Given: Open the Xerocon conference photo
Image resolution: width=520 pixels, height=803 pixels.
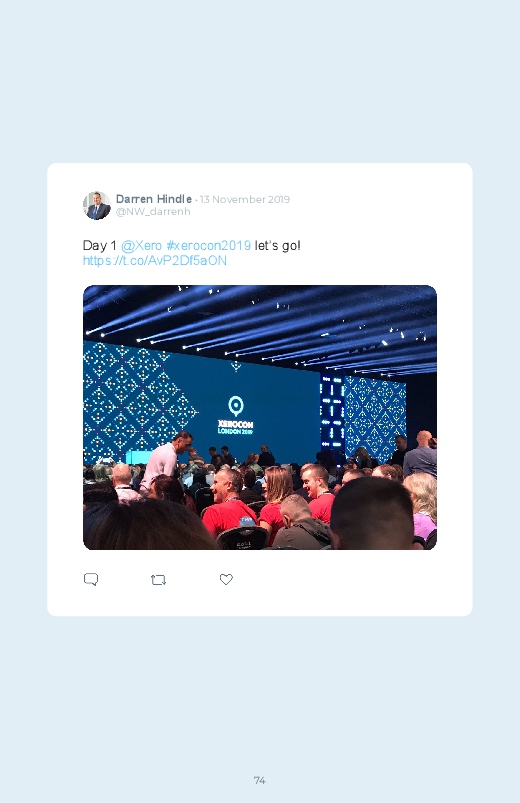Looking at the screenshot, I should point(260,417).
